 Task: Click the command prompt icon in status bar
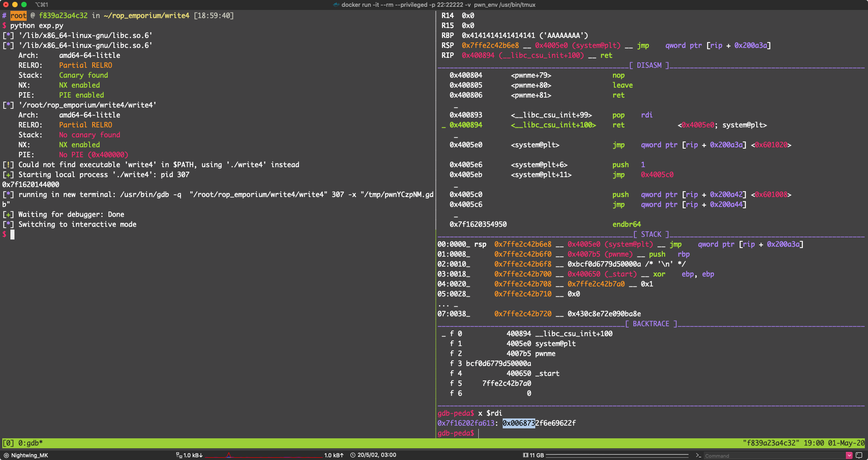(698, 455)
